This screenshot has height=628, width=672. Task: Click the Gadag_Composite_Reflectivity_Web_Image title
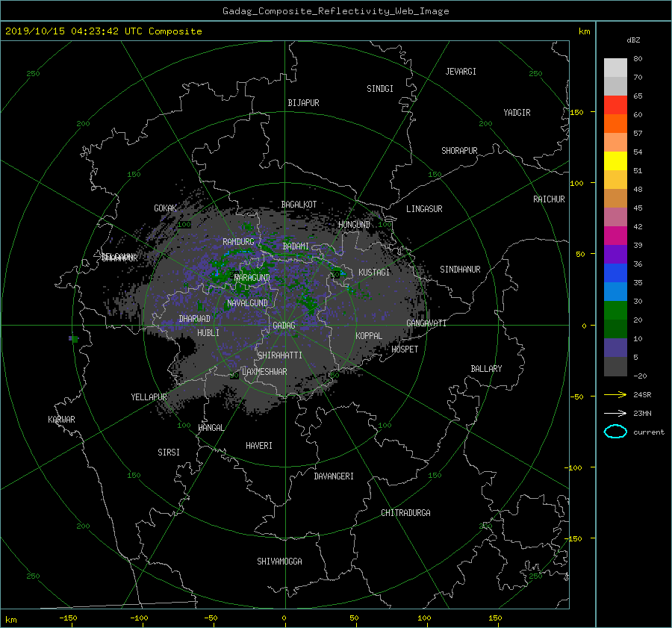335,11
